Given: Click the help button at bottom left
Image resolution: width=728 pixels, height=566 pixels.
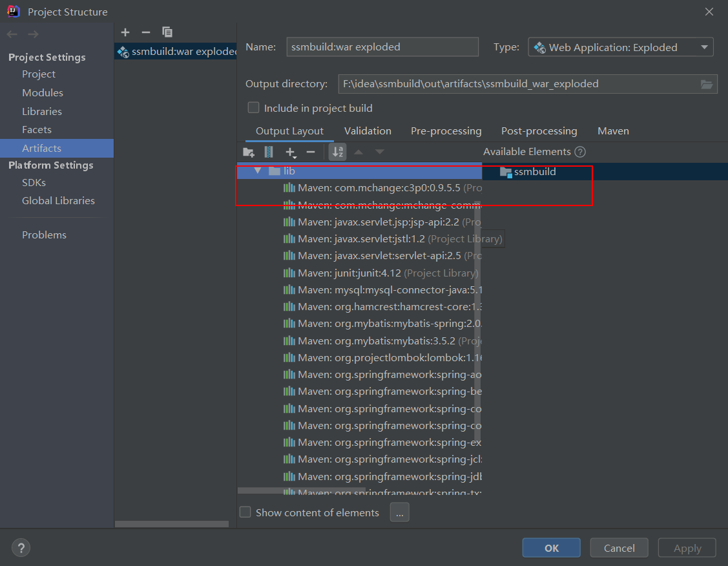Looking at the screenshot, I should coord(21,547).
